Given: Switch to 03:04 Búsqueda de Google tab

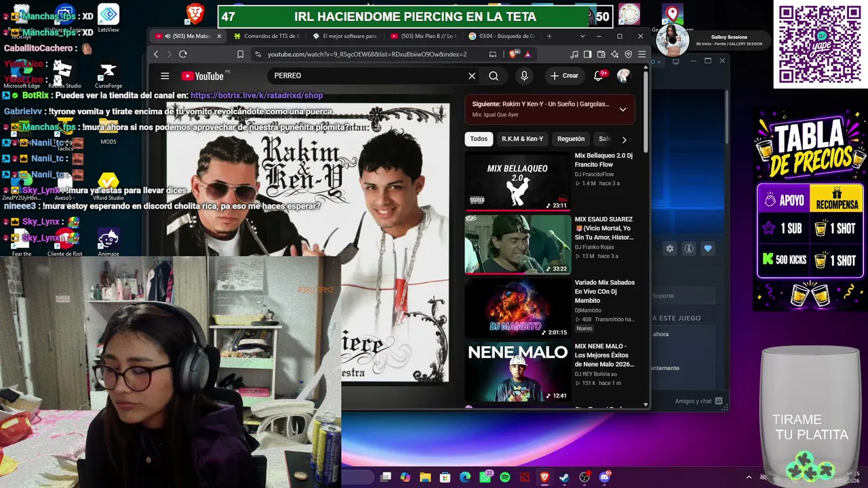Looking at the screenshot, I should 502,36.
